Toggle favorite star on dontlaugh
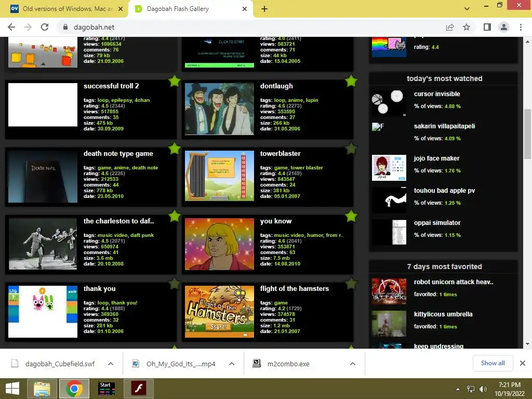This screenshot has height=399, width=532. 351,81
